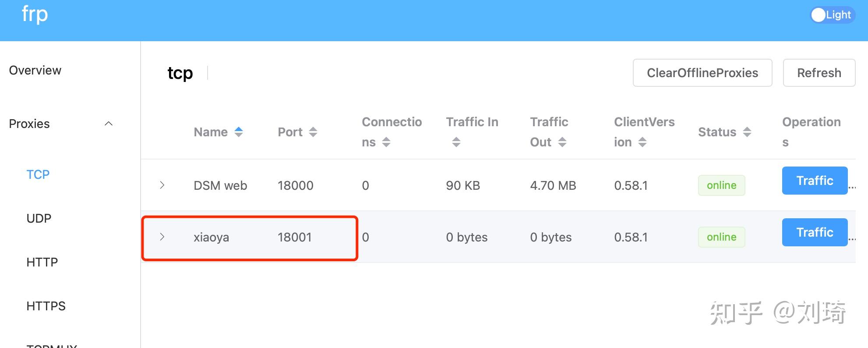
Task: Click the ClearOfflineProxies button
Action: (x=702, y=73)
